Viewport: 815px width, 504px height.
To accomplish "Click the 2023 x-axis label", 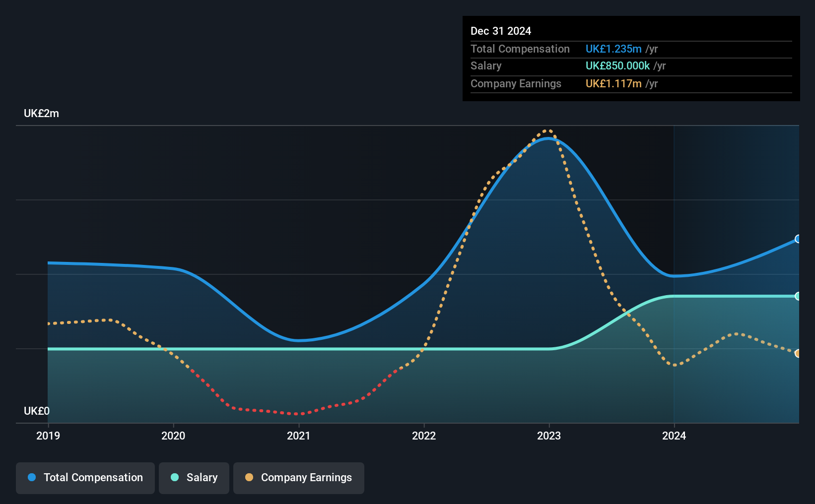I will click(x=549, y=436).
